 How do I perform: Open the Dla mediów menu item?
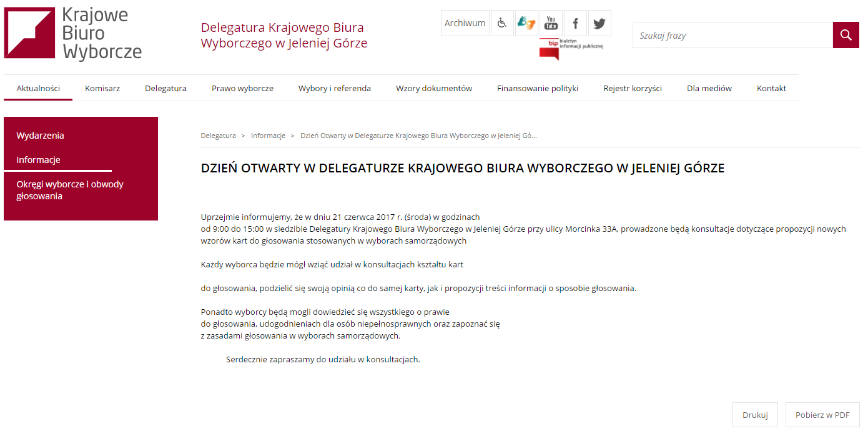pyautogui.click(x=709, y=88)
